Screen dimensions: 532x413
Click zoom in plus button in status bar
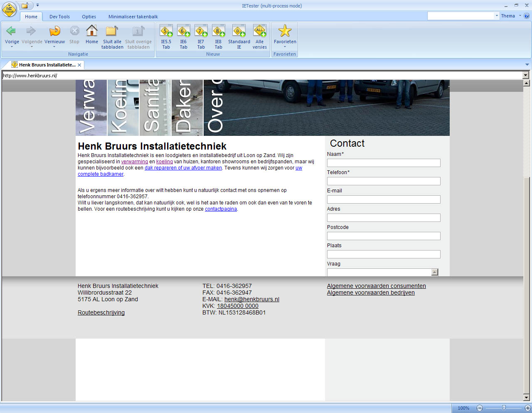coord(528,408)
